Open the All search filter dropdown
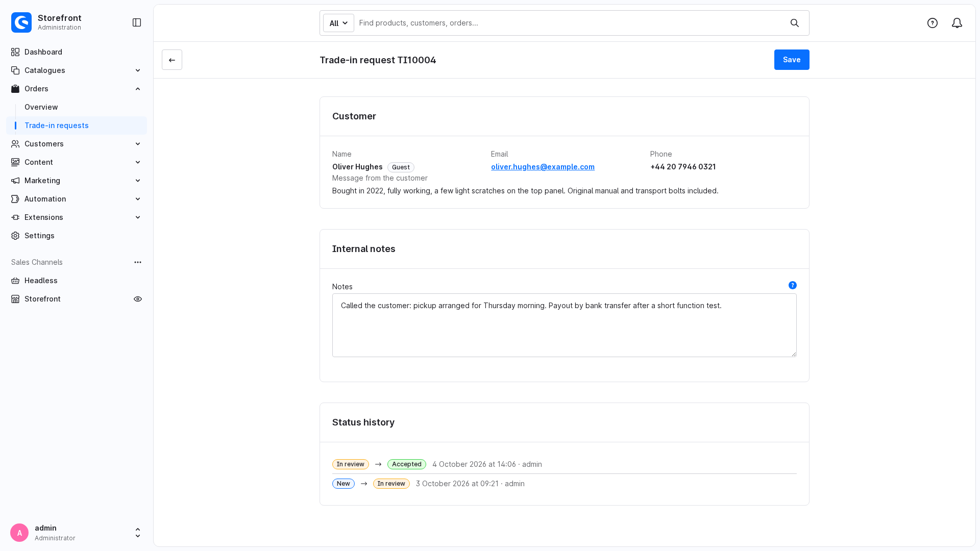Image resolution: width=980 pixels, height=551 pixels. click(x=338, y=23)
